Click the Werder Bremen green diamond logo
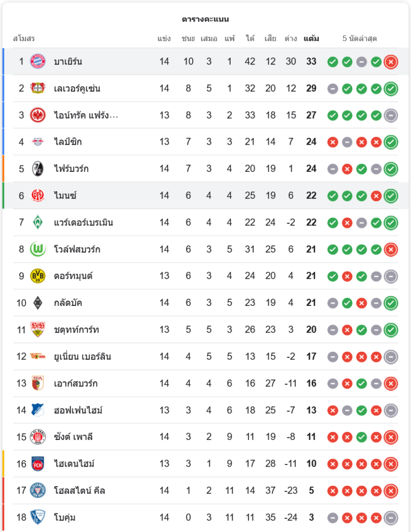The height and width of the screenshot is (532, 411). click(x=37, y=222)
